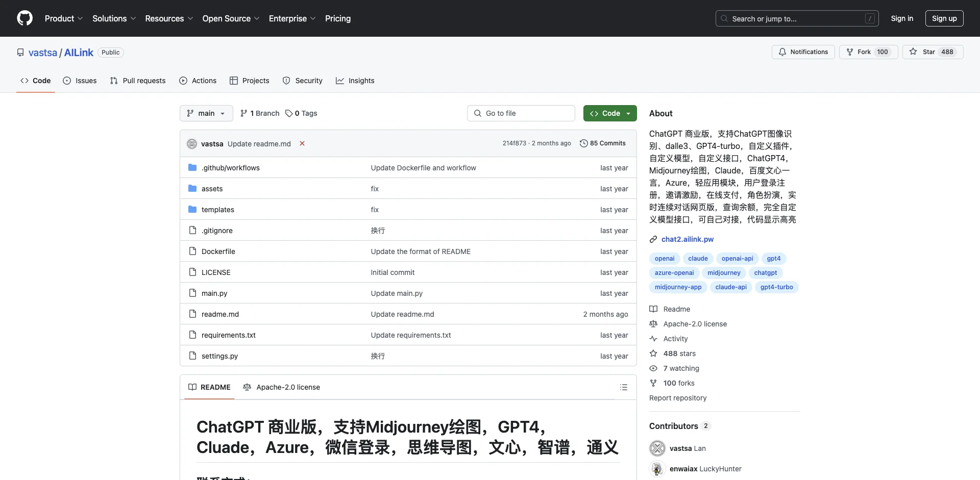Open the requirements.txt file
The image size is (980, 480).
pos(229,335)
